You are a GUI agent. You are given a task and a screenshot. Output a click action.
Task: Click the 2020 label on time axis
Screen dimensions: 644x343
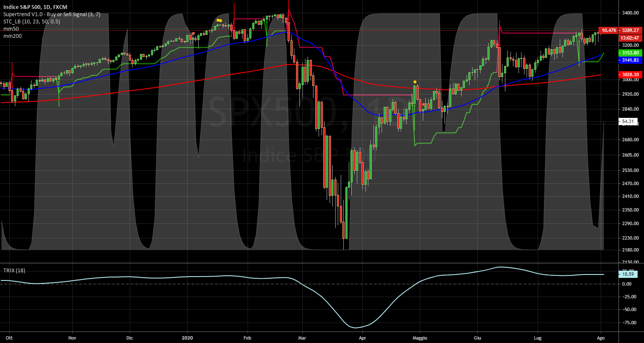point(188,337)
